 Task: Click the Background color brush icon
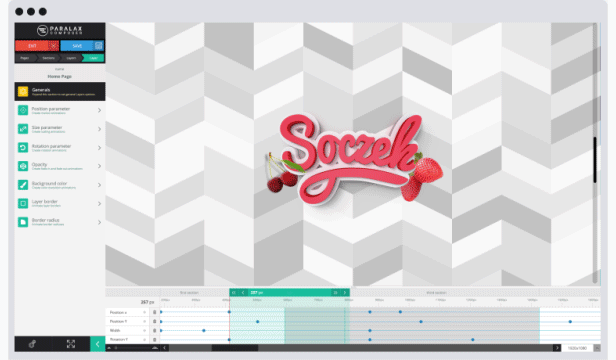(23, 185)
